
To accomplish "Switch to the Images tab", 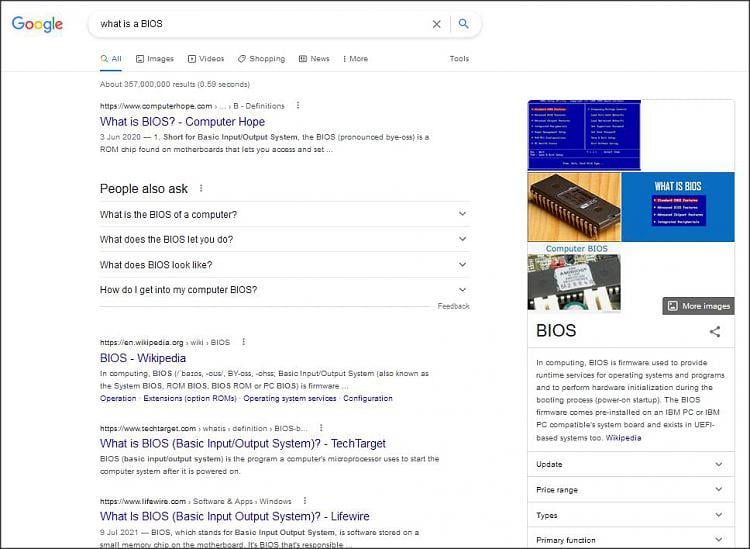I will point(155,59).
